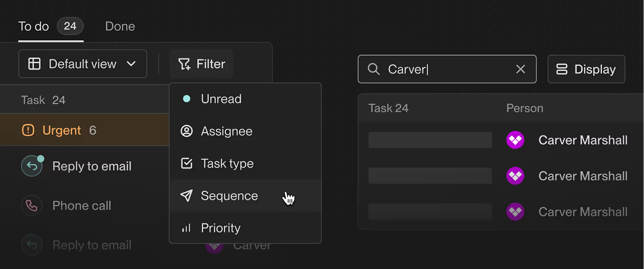The image size is (644, 269).
Task: Expand the Default view dropdown chevron
Action: click(131, 64)
